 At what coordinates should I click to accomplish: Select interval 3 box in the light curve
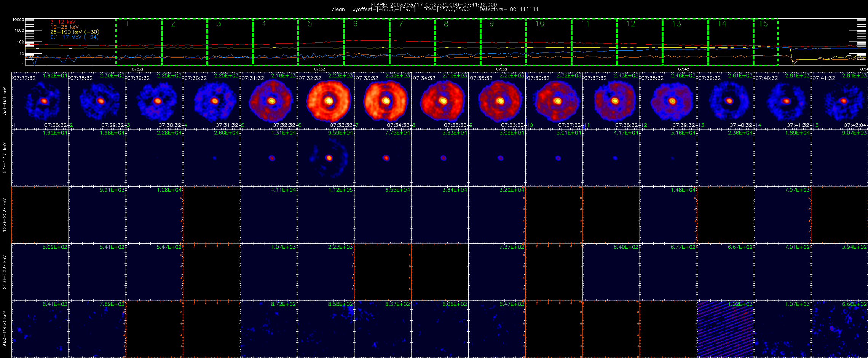click(x=230, y=42)
